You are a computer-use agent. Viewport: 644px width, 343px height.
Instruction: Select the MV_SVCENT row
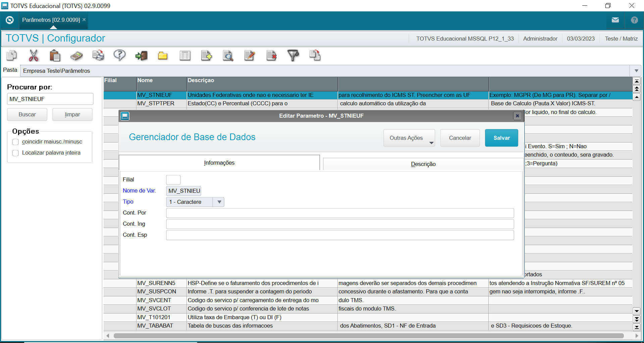point(368,300)
